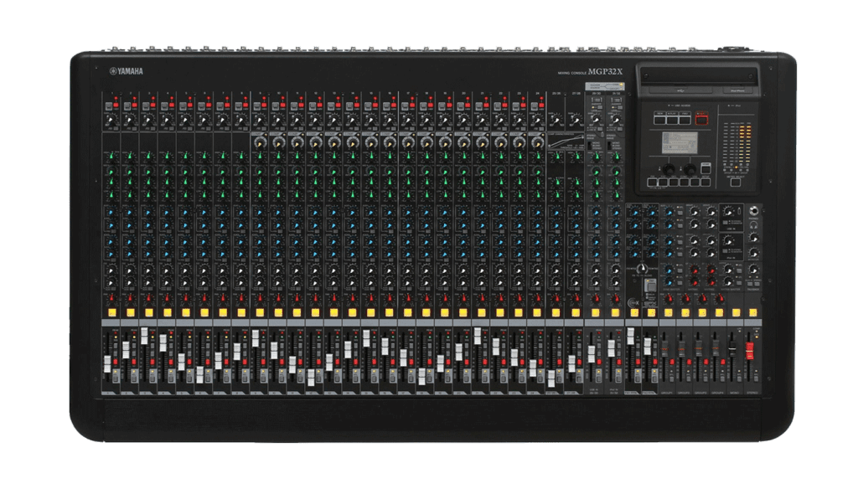Click the MGP32X model label at the top
Screen dimensions: 858x504
pos(600,72)
